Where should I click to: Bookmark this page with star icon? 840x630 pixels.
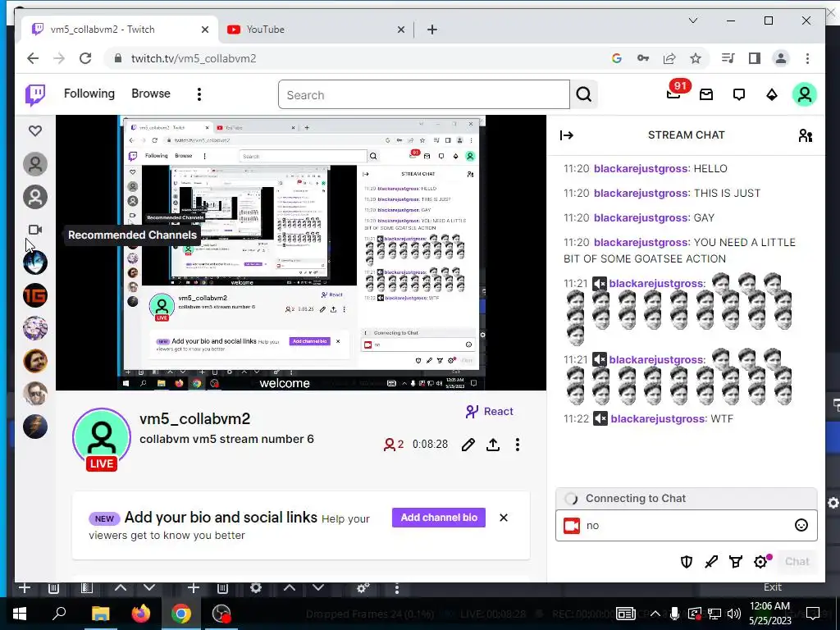point(696,58)
